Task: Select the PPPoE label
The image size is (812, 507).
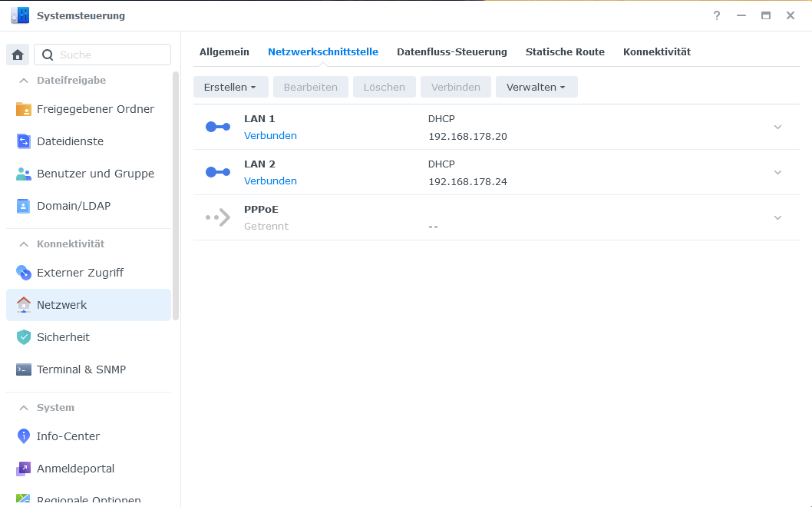Action: pyautogui.click(x=261, y=210)
